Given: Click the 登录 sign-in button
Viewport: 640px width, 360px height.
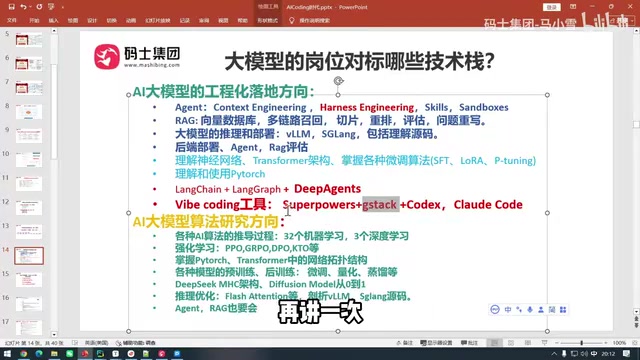Looking at the screenshot, I should [551, 7].
